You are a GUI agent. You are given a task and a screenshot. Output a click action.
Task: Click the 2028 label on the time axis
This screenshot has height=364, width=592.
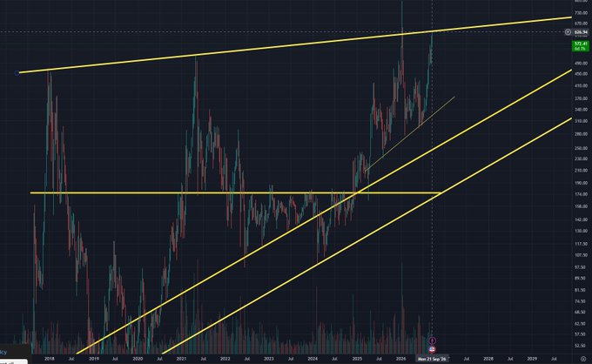[x=488, y=359]
